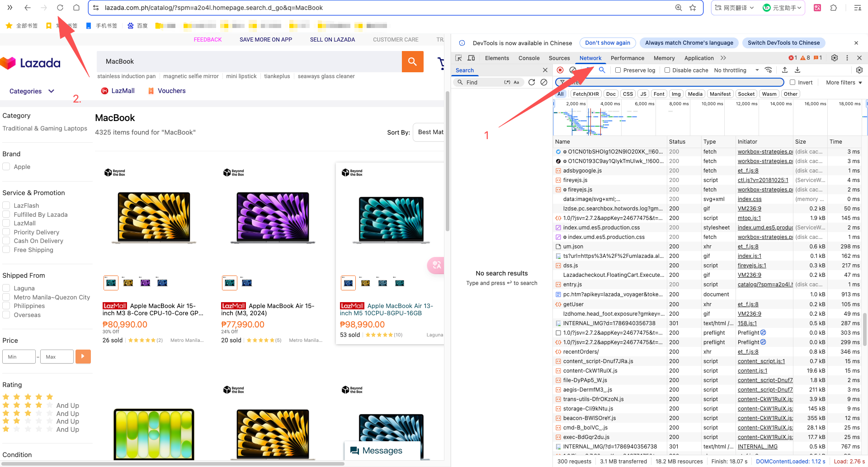Open the browser extensions puzzle icon

click(834, 8)
